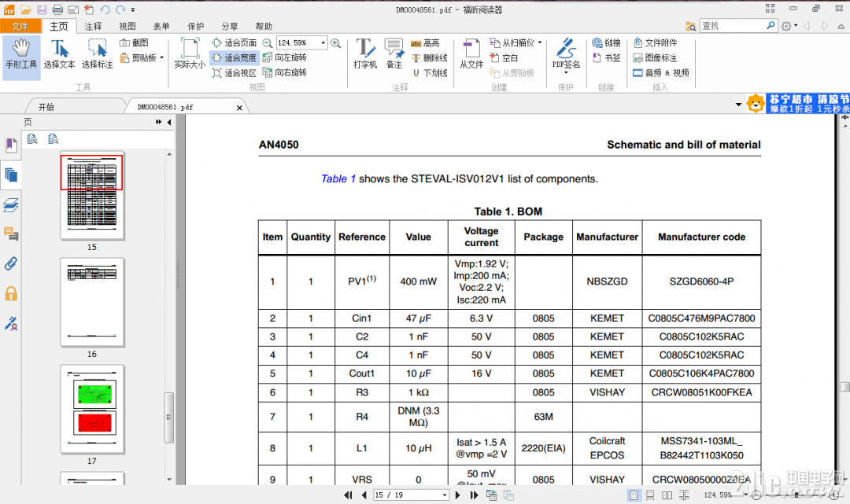Add a note with 备注
Image resolution: width=850 pixels, height=504 pixels.
394,54
